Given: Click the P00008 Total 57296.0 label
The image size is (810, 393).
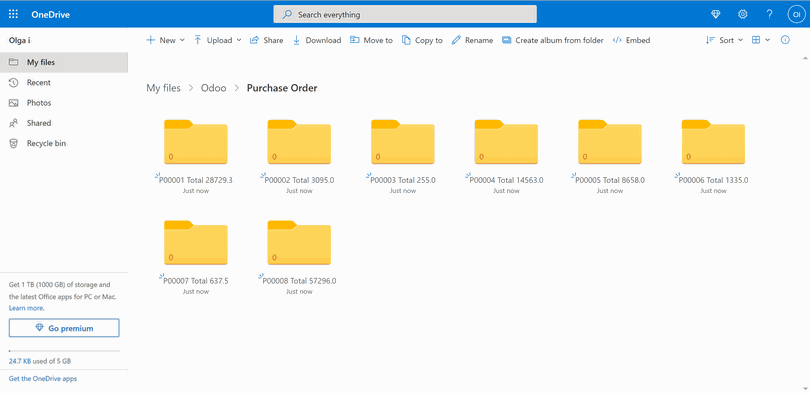Looking at the screenshot, I should [x=299, y=281].
